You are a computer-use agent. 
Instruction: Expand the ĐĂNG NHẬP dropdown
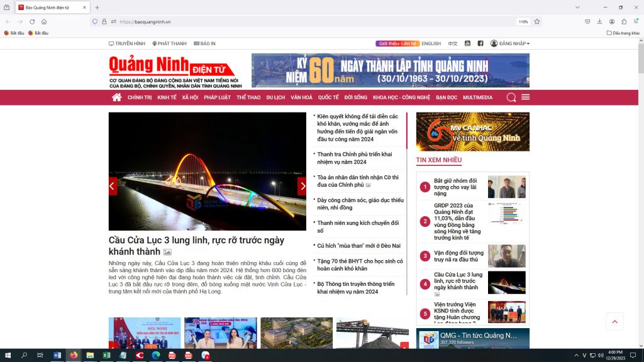(x=510, y=43)
